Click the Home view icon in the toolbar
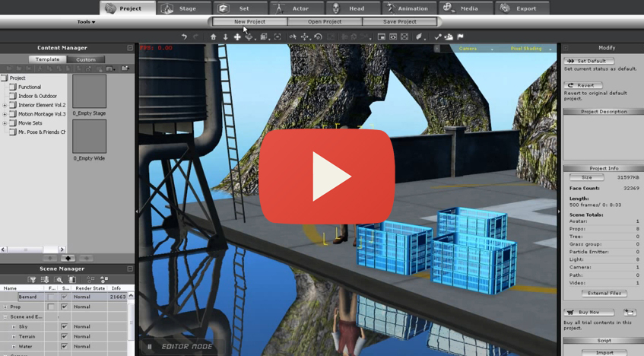The height and width of the screenshot is (356, 644). pos(214,37)
